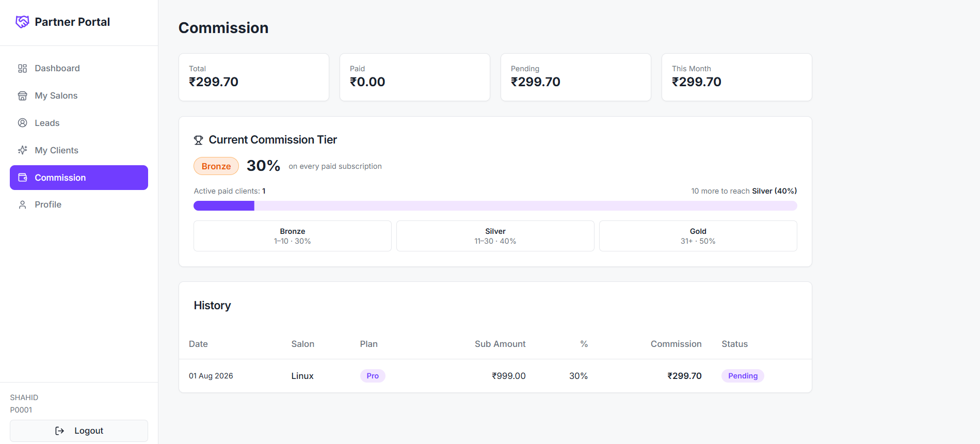980x444 pixels.
Task: Click the Total ₹299.70 summary card
Action: point(254,77)
